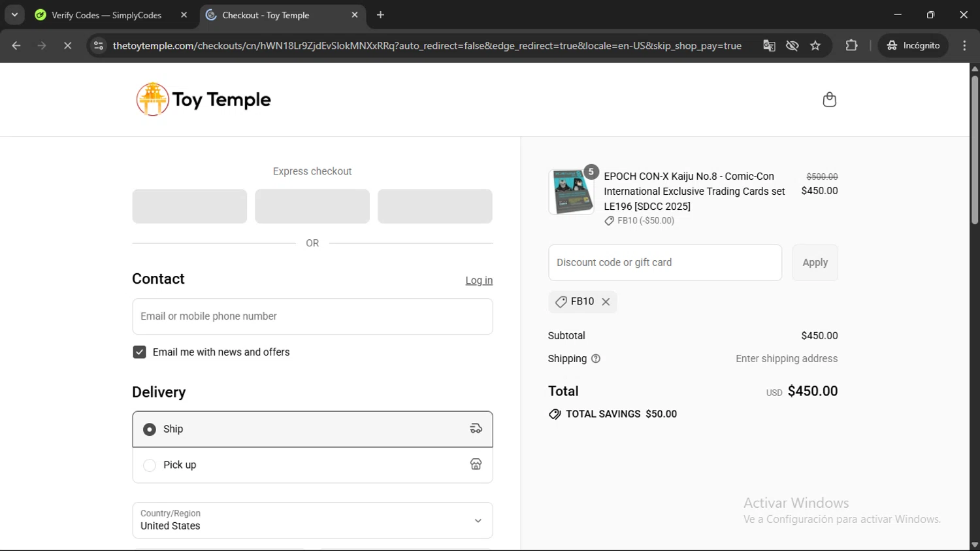Screen dimensions: 980x551
Task: Select the Ship delivery radio button
Action: click(150, 429)
